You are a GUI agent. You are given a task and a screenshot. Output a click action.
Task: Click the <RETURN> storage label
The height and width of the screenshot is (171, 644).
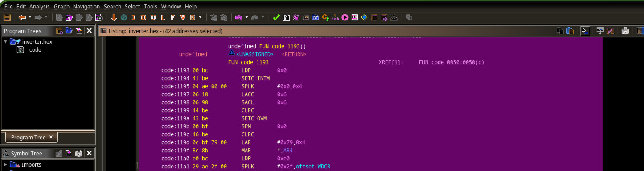pyautogui.click(x=294, y=54)
